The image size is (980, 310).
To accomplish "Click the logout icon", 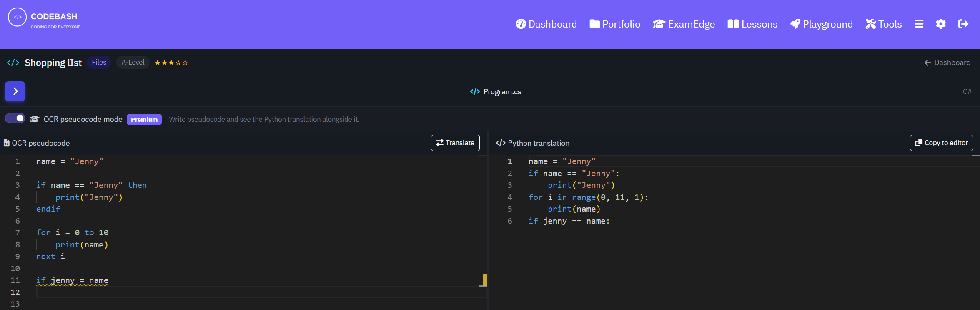I will [x=963, y=24].
